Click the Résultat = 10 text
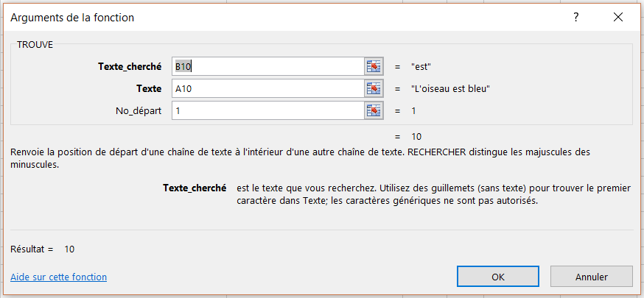Image resolution: width=644 pixels, height=298 pixels. click(43, 249)
